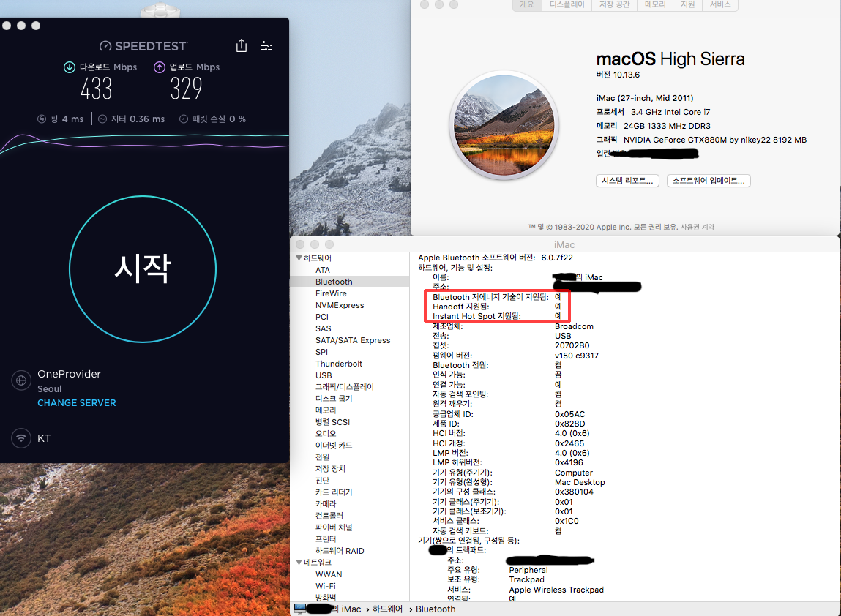The image size is (841, 616).
Task: Click the OneProvider server name
Action: point(70,374)
